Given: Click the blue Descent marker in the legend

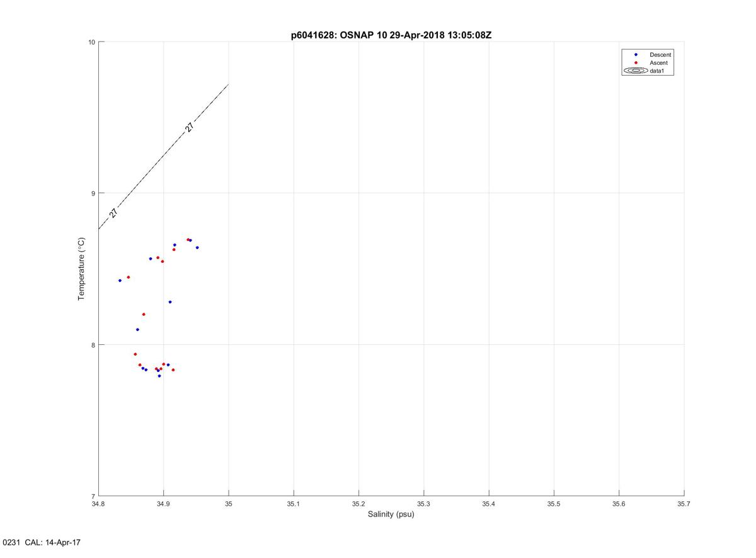Looking at the screenshot, I should pos(636,55).
